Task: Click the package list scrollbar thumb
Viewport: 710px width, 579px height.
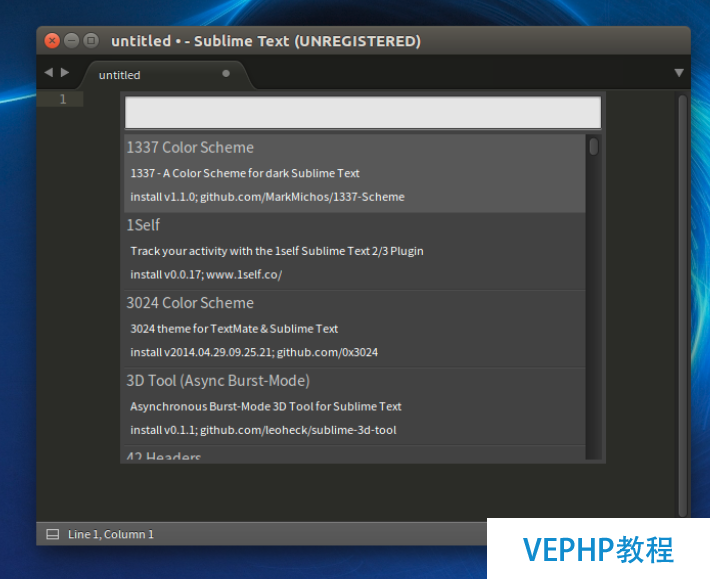Action: [594, 147]
